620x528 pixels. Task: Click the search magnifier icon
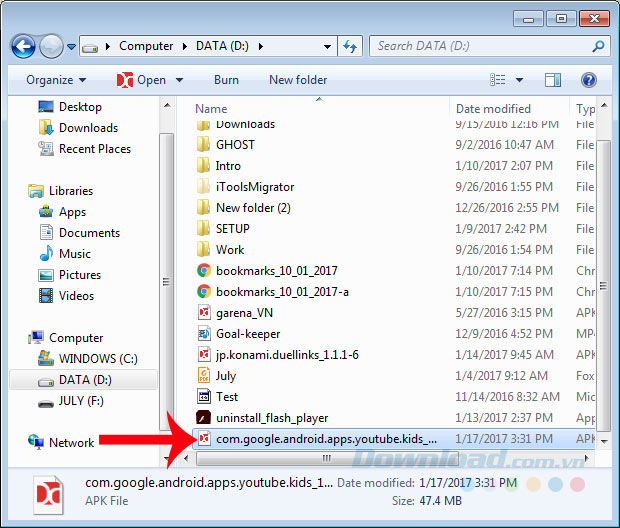[x=598, y=46]
